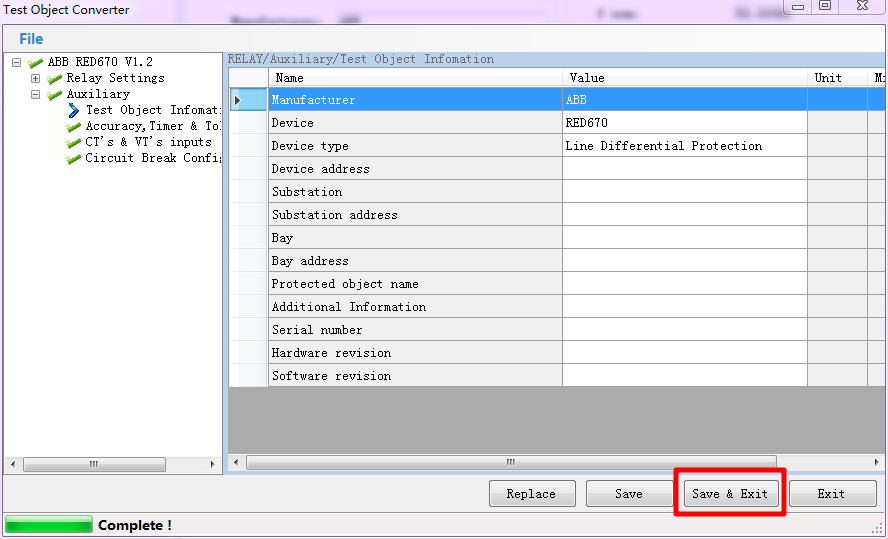Click the Bay address value cell
This screenshot has height=539, width=888.
(685, 260)
